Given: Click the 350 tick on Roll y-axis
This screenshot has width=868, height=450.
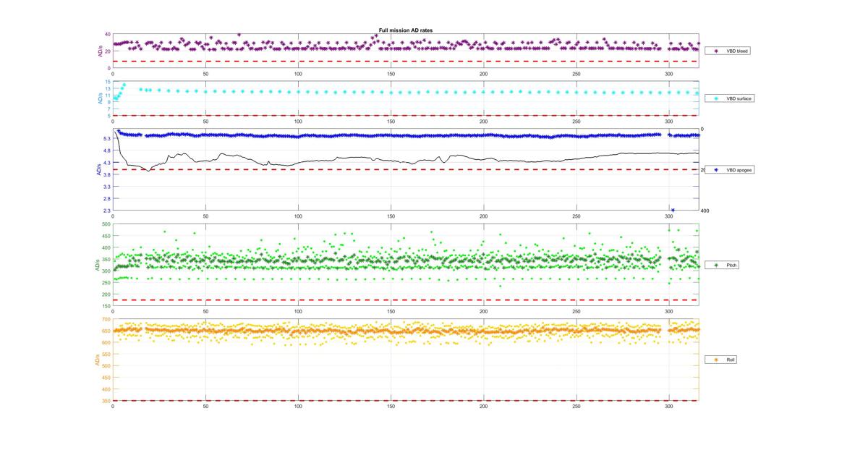Looking at the screenshot, I should click(x=106, y=400).
